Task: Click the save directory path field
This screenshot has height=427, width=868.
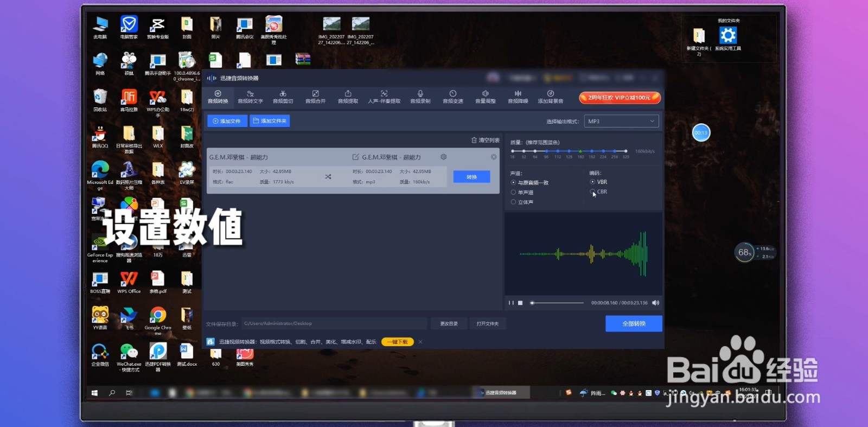Action: click(x=334, y=323)
